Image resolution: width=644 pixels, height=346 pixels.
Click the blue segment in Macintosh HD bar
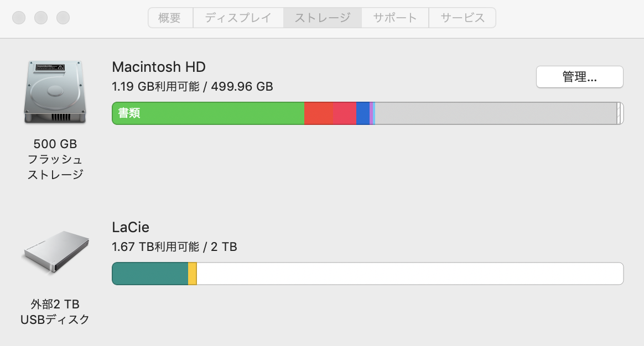coord(362,113)
